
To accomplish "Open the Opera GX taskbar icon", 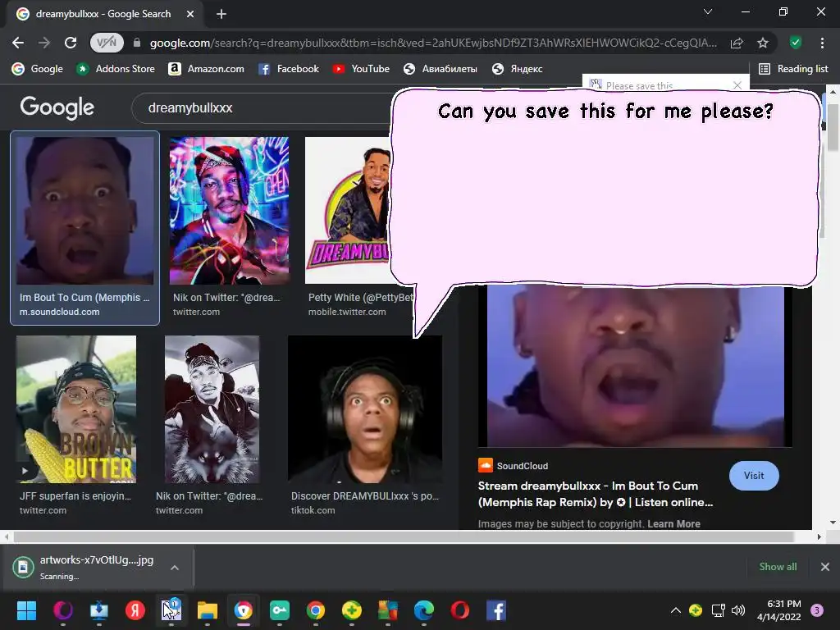I will 62,610.
